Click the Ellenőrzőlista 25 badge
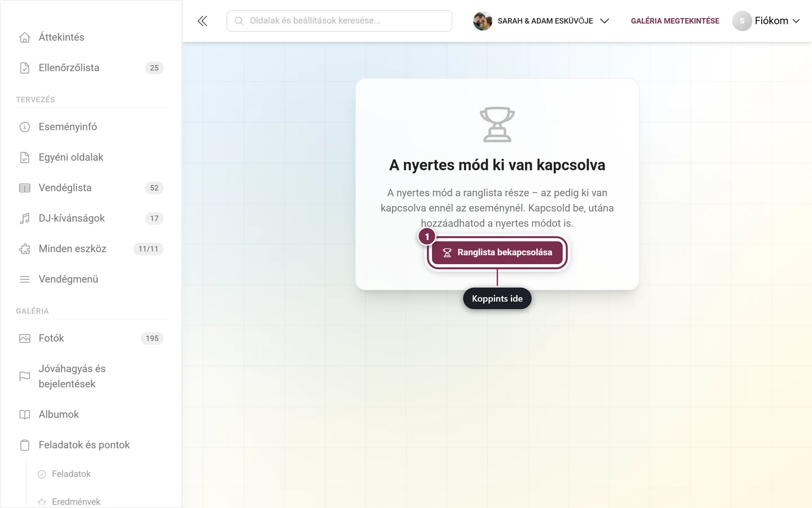This screenshot has width=812, height=508. (x=155, y=68)
